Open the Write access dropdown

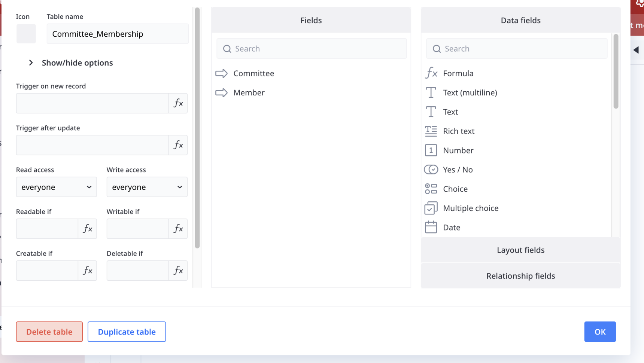tap(147, 187)
